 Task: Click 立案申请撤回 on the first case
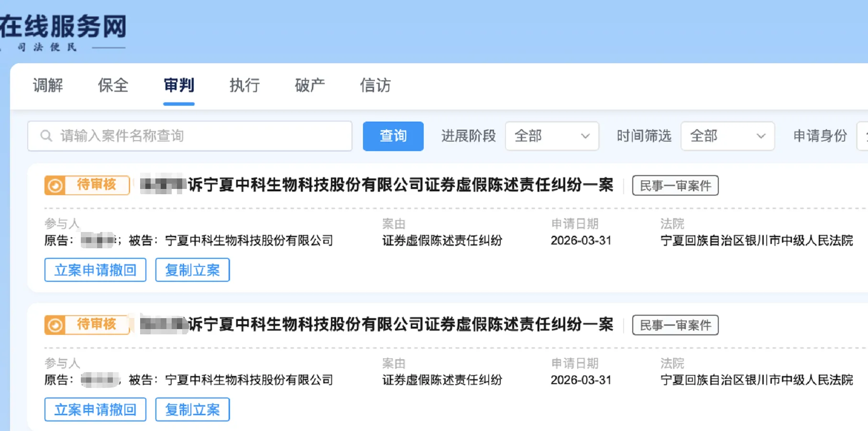click(x=95, y=270)
